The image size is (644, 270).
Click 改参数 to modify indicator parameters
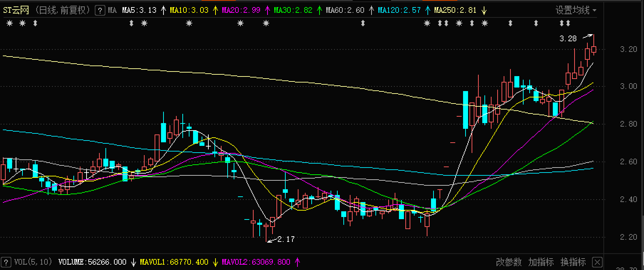pyautogui.click(x=509, y=262)
